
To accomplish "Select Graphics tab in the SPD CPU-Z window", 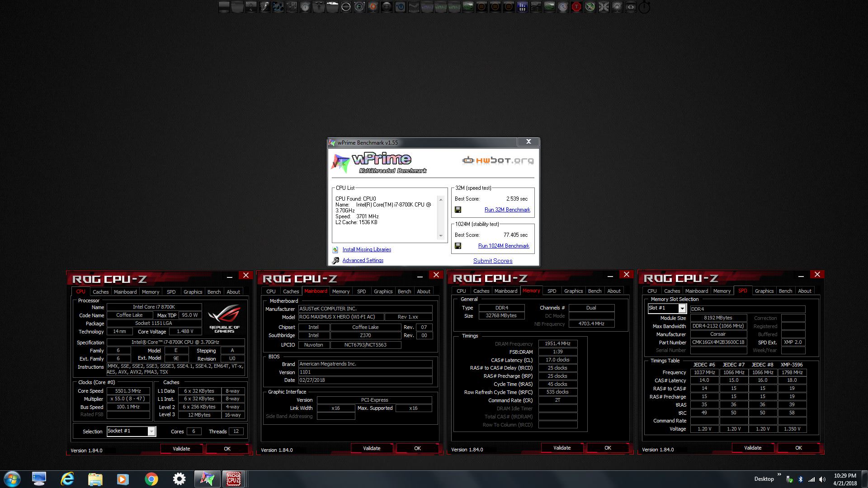I will pos(764,291).
